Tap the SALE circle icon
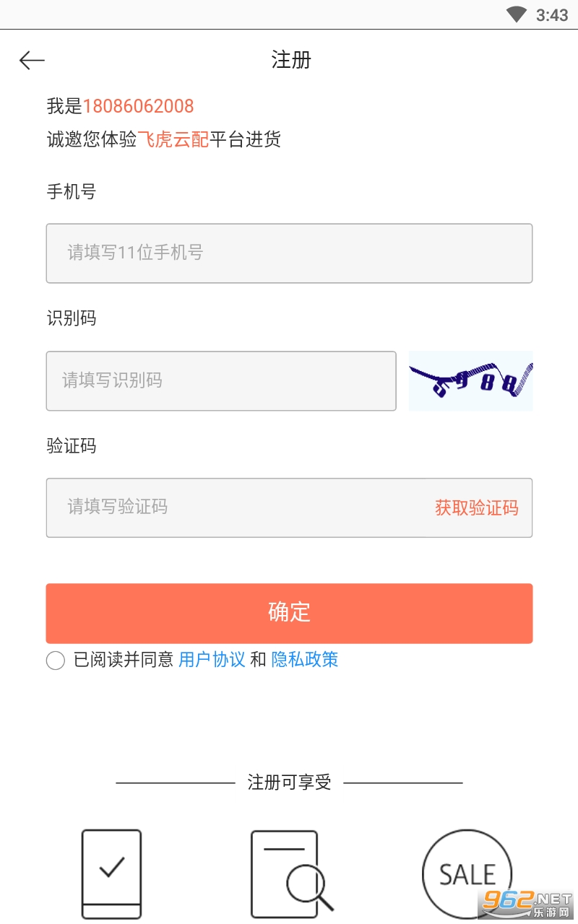 tap(467, 874)
